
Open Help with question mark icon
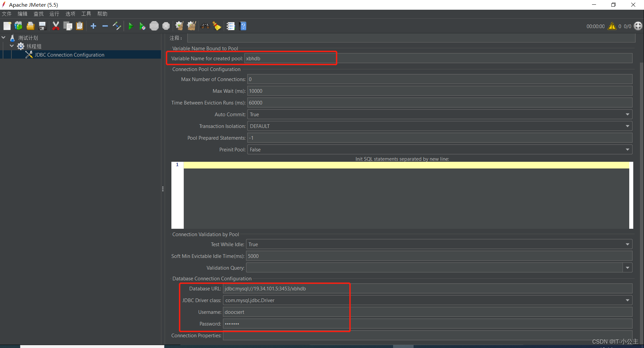tap(243, 26)
